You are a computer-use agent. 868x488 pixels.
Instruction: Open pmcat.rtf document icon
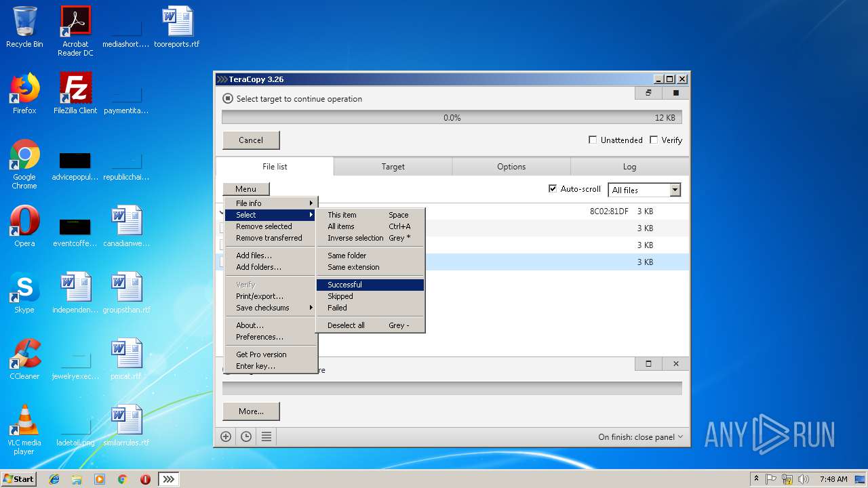point(127,359)
